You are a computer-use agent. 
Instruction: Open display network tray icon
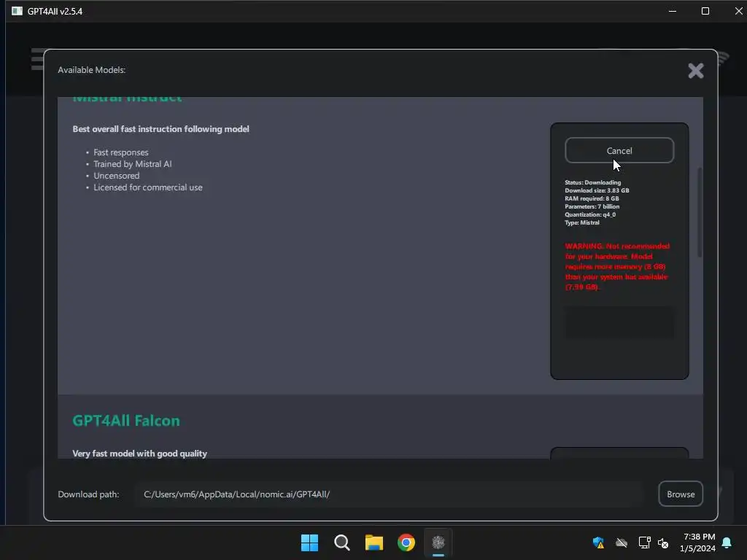(644, 542)
